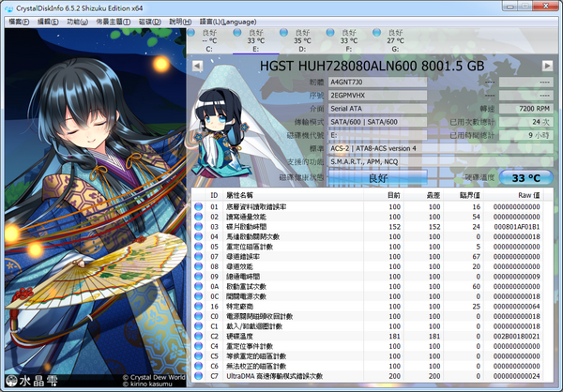Click the S.M.A.R.T., APM, NCQ features field
The height and width of the screenshot is (392, 563).
(x=441, y=162)
